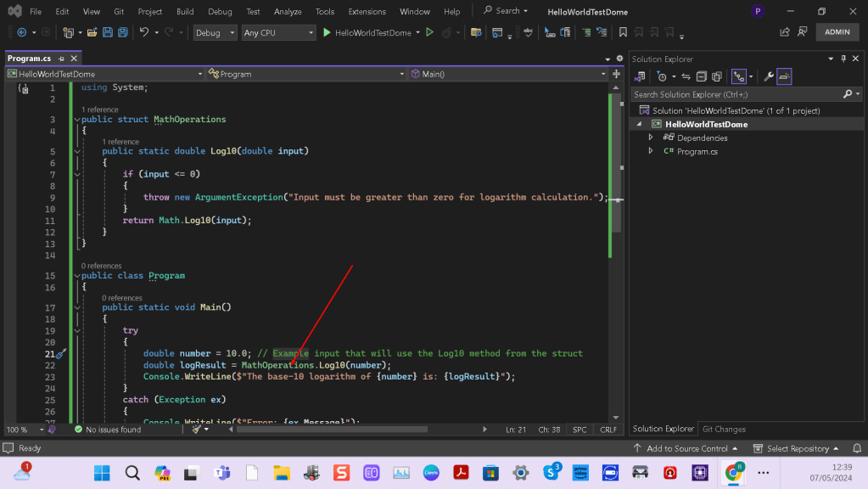Click the spell checker abc icon
Viewport: 868px width, 489px height.
click(x=528, y=32)
